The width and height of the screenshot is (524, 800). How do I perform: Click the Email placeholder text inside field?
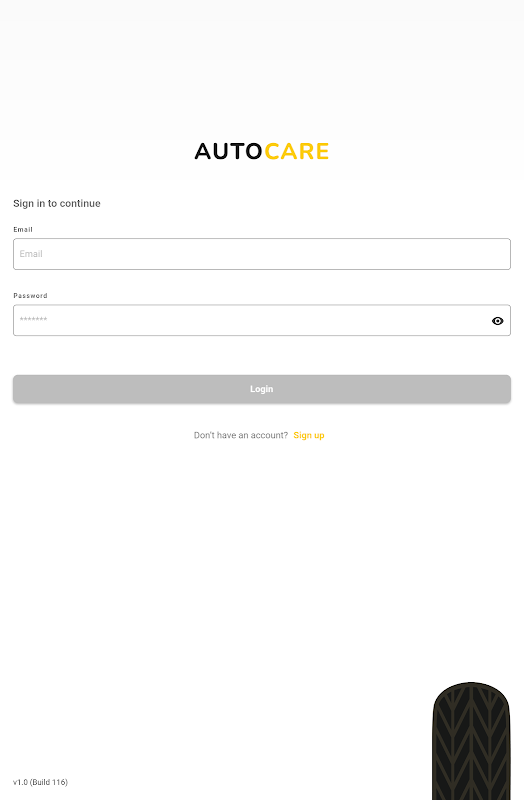[31, 254]
